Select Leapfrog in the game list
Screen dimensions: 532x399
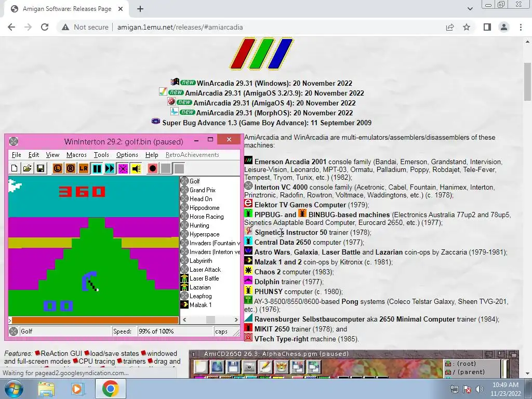pyautogui.click(x=201, y=296)
